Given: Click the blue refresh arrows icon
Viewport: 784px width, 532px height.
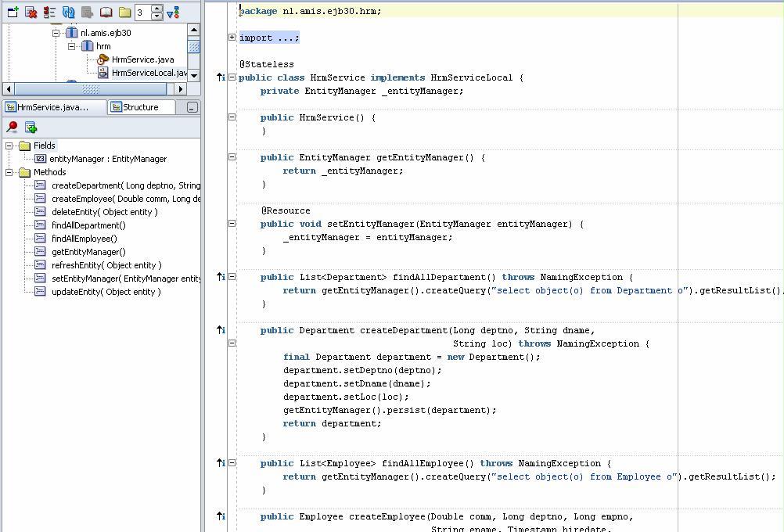Looking at the screenshot, I should 69,12.
